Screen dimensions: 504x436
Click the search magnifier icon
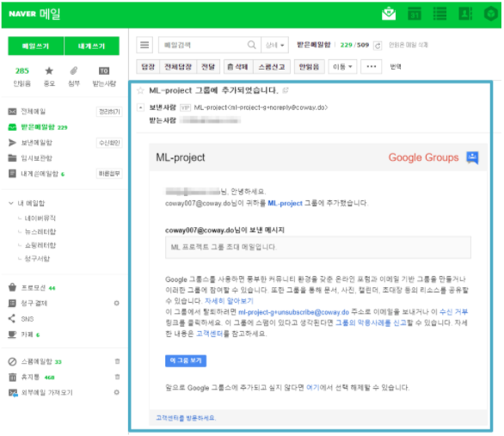point(252,45)
